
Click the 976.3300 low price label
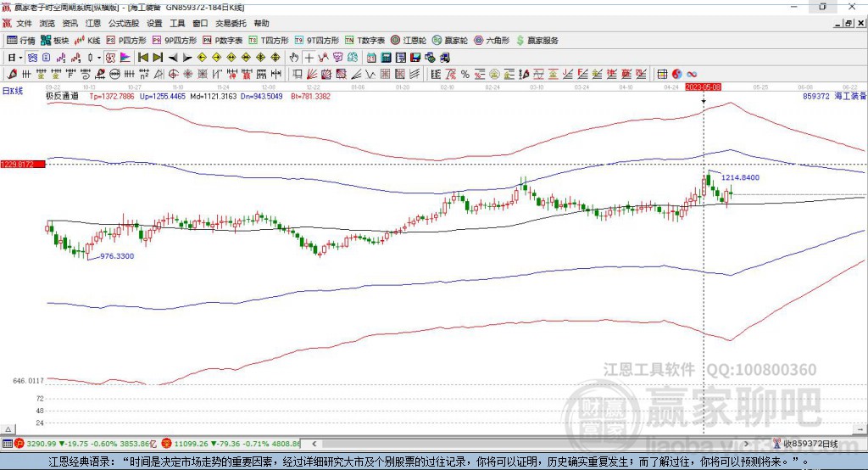coord(117,256)
